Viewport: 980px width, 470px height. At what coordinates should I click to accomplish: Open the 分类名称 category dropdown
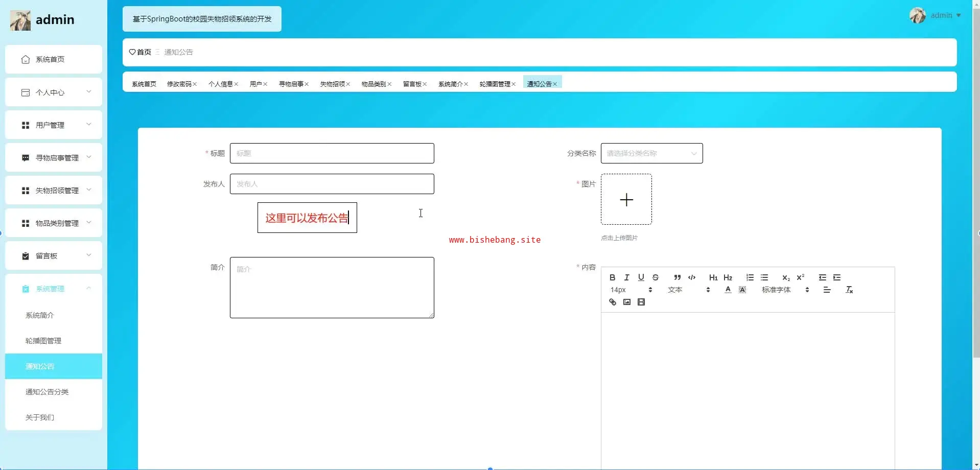tap(651, 153)
